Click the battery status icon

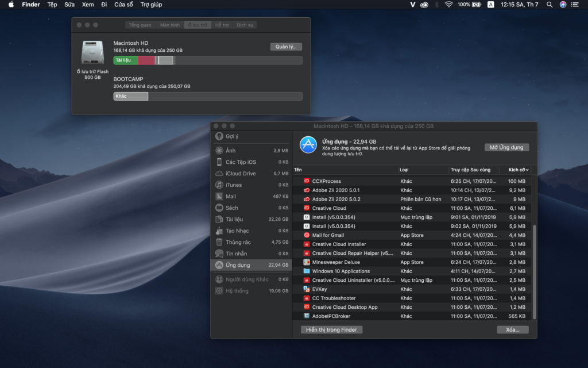tap(476, 5)
